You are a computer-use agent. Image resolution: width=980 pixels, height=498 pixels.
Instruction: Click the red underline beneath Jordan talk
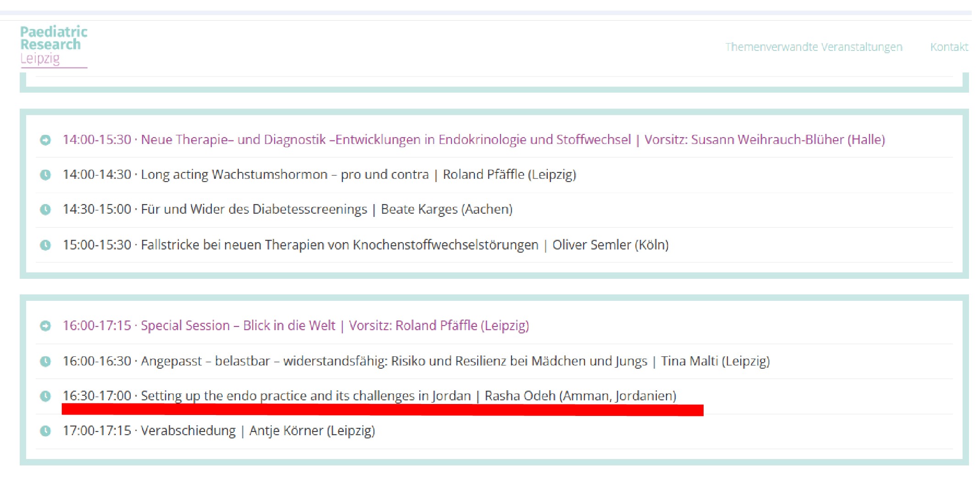382,410
